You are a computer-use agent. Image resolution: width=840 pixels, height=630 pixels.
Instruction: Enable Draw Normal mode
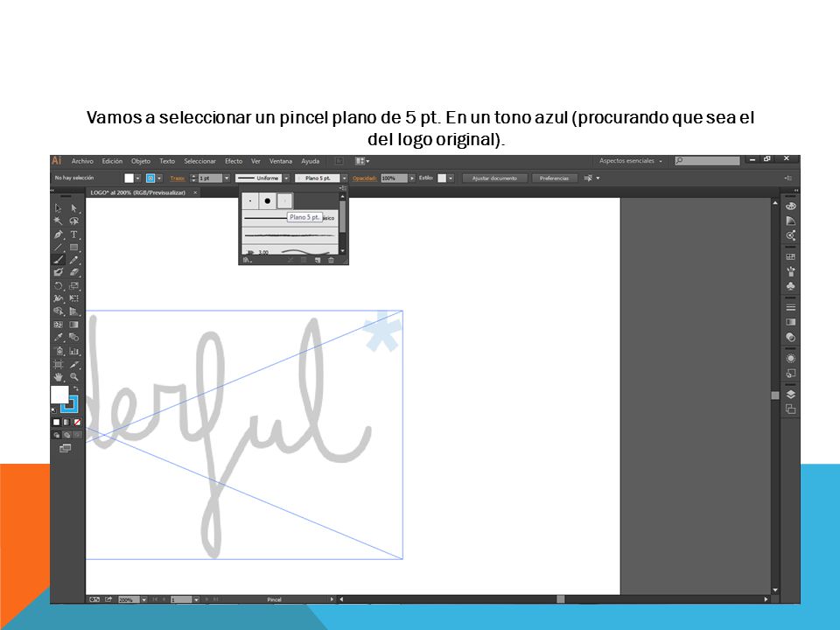tap(56, 435)
